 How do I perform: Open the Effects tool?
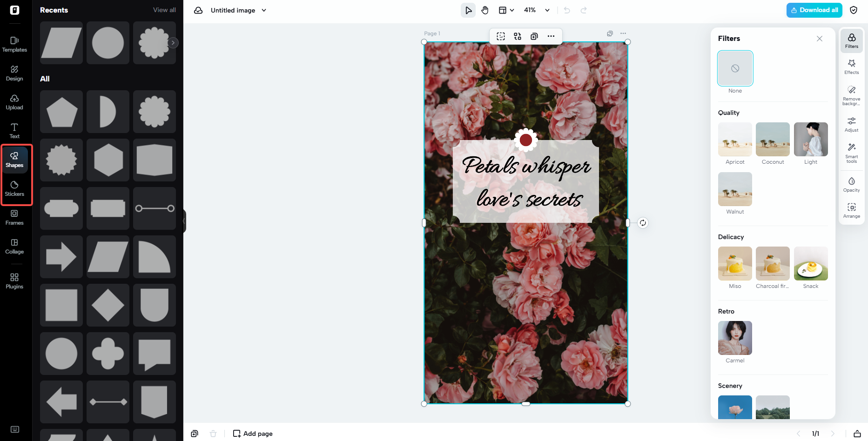[x=852, y=67]
